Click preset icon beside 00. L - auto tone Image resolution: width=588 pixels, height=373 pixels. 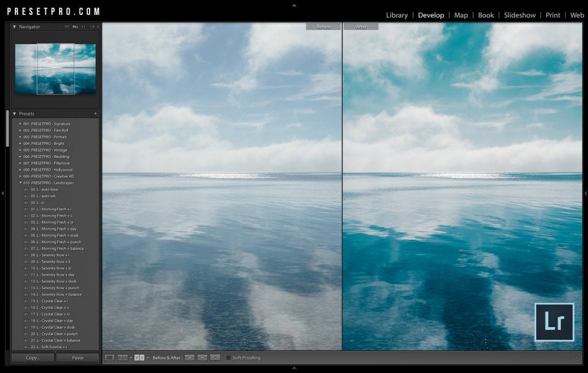tap(26, 190)
